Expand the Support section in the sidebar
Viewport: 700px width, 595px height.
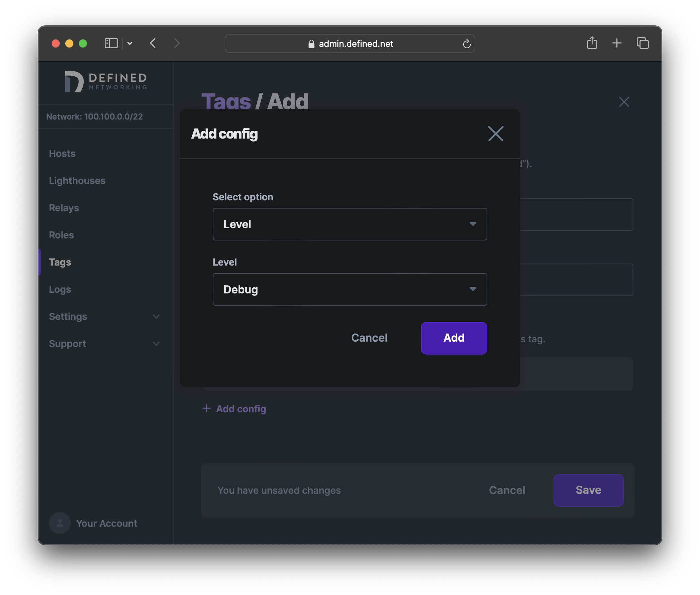[x=105, y=344]
